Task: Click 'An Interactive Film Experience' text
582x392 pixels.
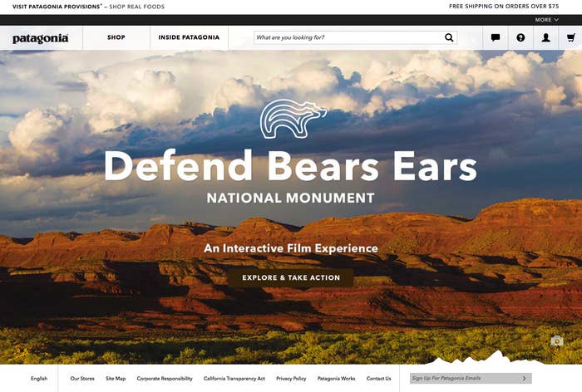Action: [291, 248]
